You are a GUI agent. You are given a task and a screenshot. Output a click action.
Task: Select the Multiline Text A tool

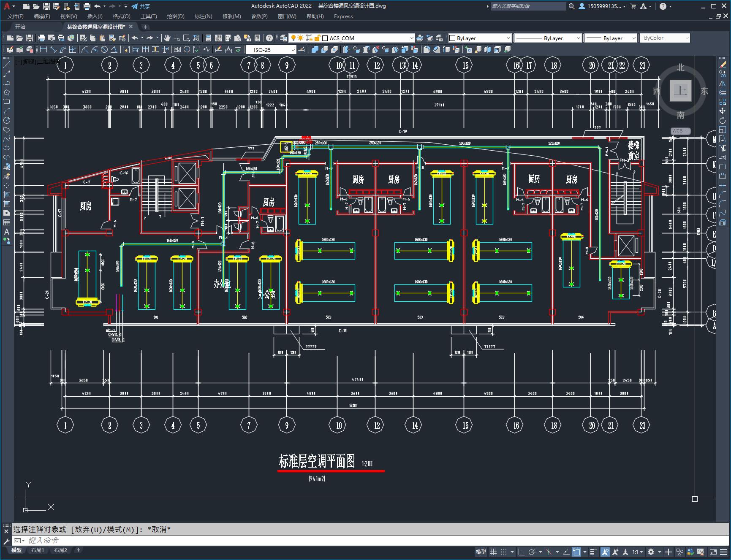(x=7, y=232)
